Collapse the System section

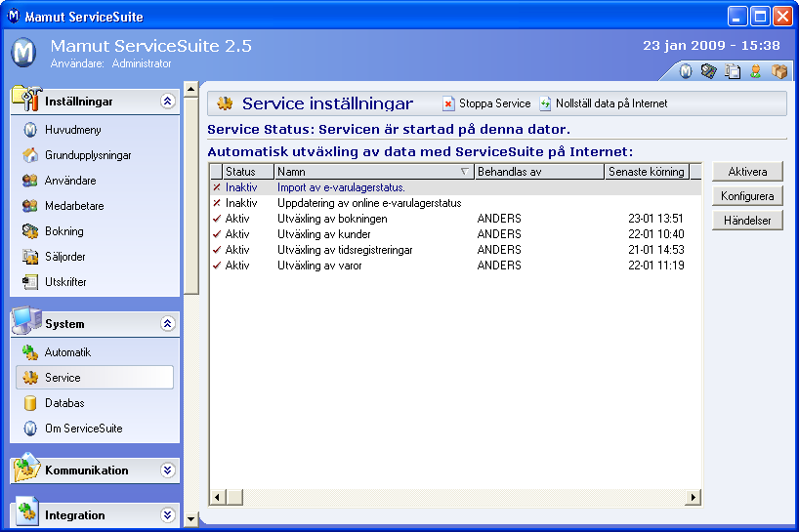[168, 323]
